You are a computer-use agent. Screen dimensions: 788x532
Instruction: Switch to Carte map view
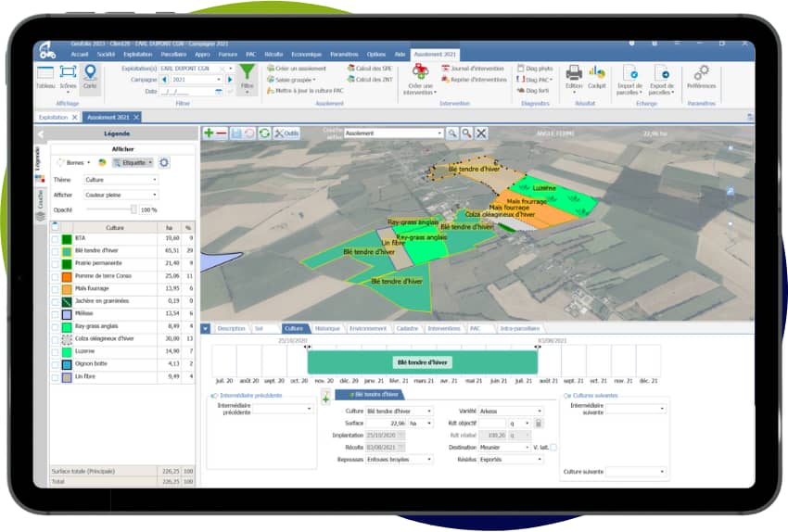90,75
